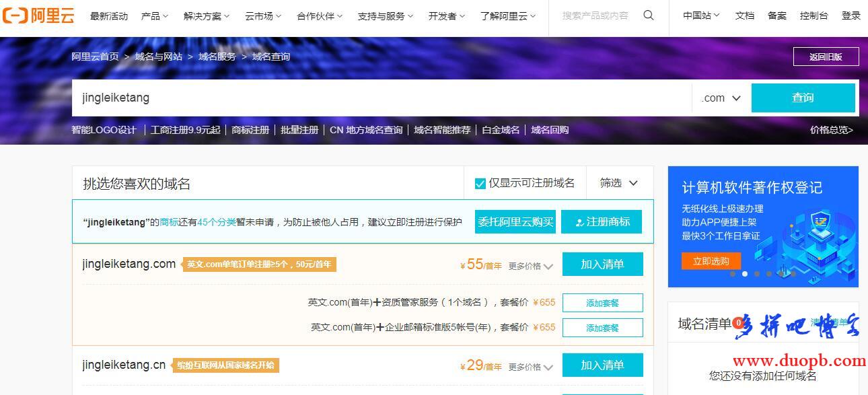The width and height of the screenshot is (868, 395).
Task: Click the 域名查询 breadcrumb
Action: (x=271, y=57)
